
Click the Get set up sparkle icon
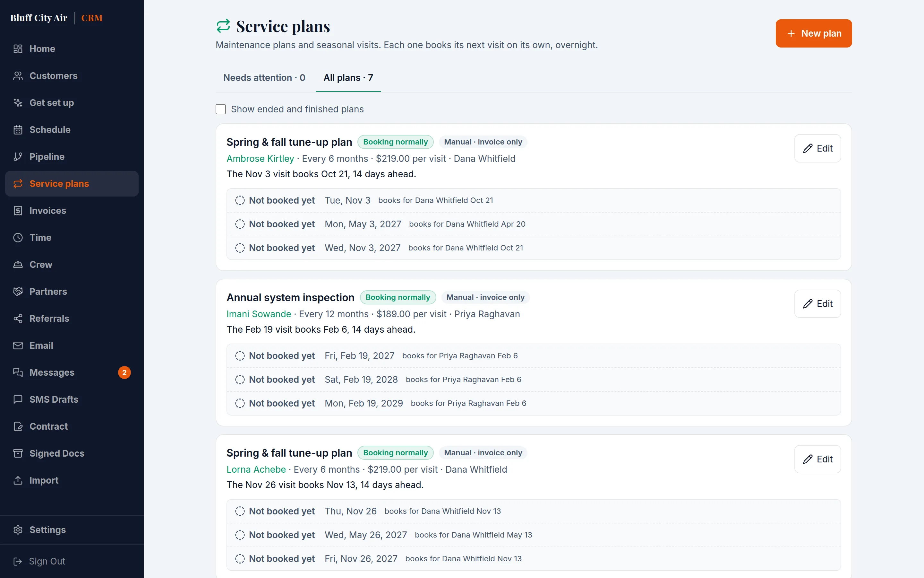(18, 103)
